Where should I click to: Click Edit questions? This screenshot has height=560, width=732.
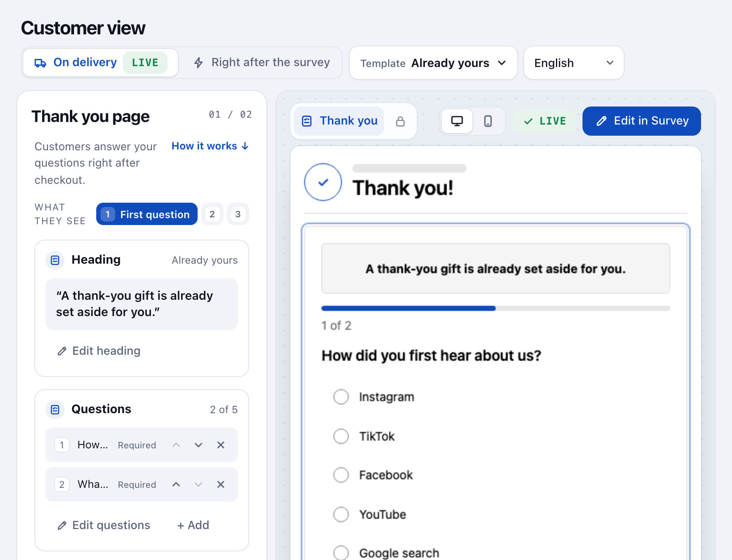pyautogui.click(x=104, y=526)
